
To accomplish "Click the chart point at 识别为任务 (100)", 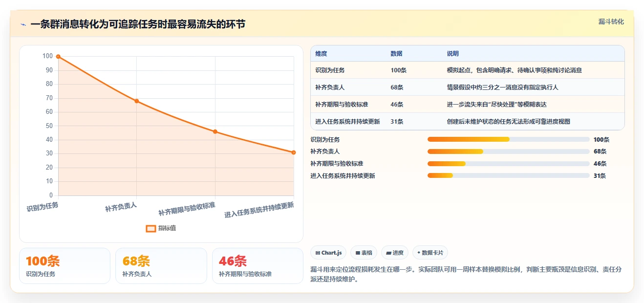I will tap(58, 57).
